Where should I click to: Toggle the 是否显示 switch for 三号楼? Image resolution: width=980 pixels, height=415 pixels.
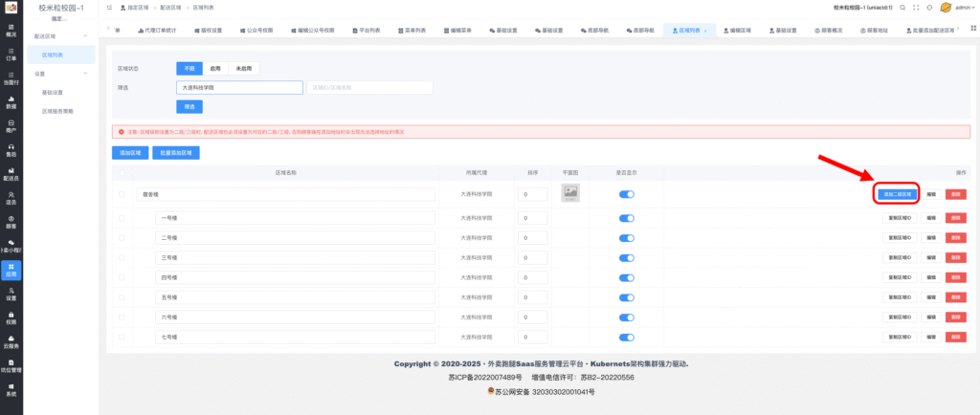(x=626, y=258)
